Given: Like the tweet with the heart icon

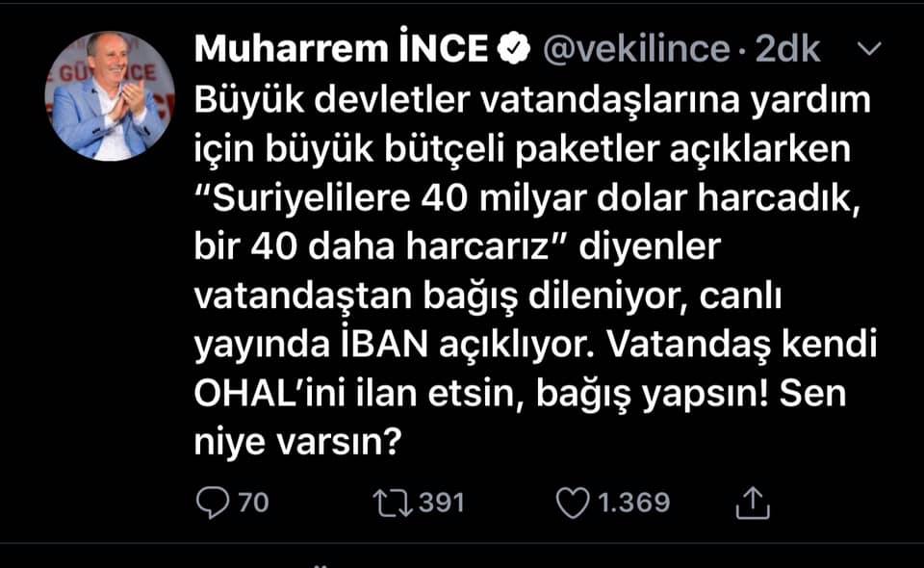Looking at the screenshot, I should [573, 502].
